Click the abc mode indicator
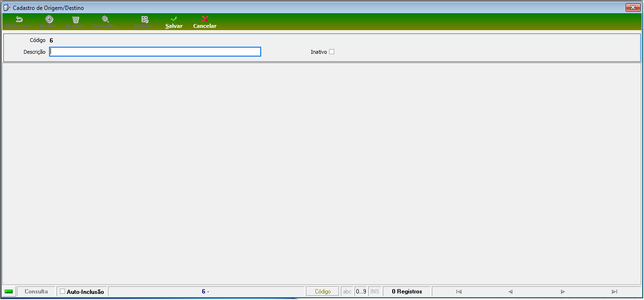The image size is (644, 300). coord(347,292)
